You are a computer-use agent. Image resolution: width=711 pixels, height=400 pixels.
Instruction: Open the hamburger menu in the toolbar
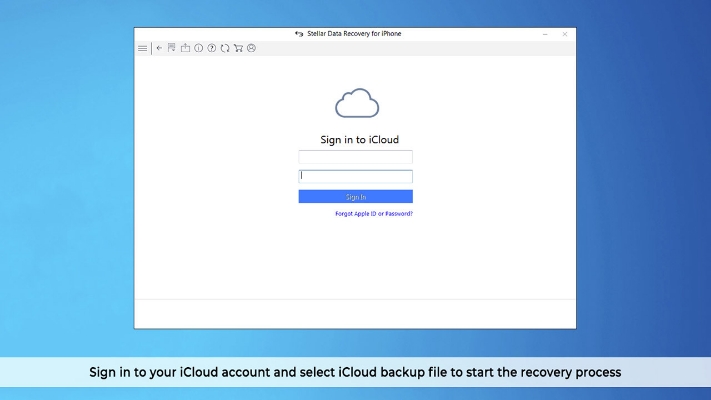142,48
